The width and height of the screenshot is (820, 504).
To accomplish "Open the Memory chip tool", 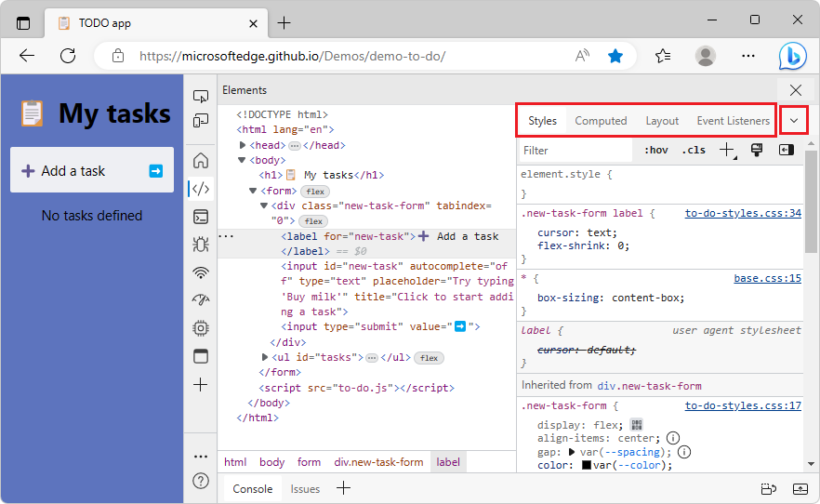I will click(x=201, y=328).
